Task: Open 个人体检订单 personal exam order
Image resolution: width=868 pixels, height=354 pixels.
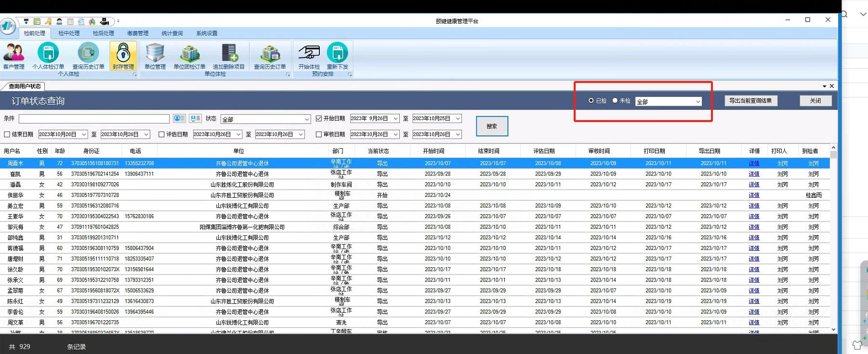Action: (x=48, y=56)
